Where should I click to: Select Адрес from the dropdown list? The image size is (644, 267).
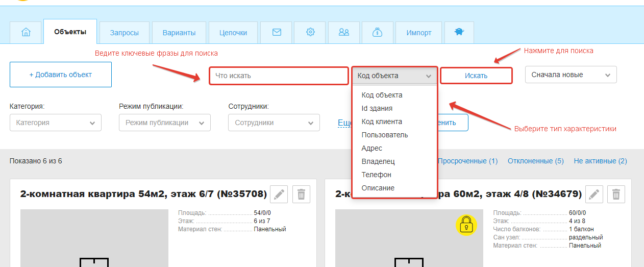371,148
